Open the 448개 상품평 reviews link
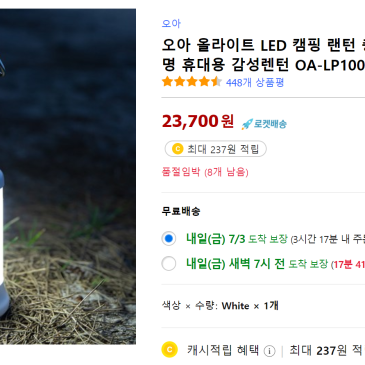This screenshot has height=365, width=365. [x=255, y=82]
